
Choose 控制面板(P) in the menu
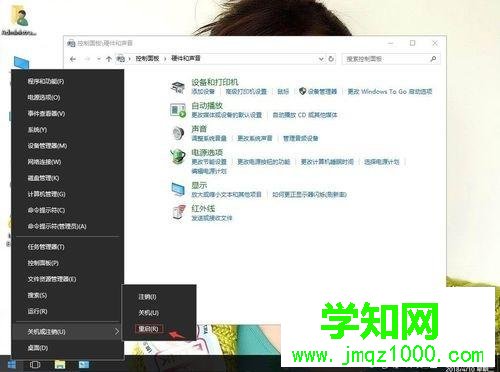[43, 263]
